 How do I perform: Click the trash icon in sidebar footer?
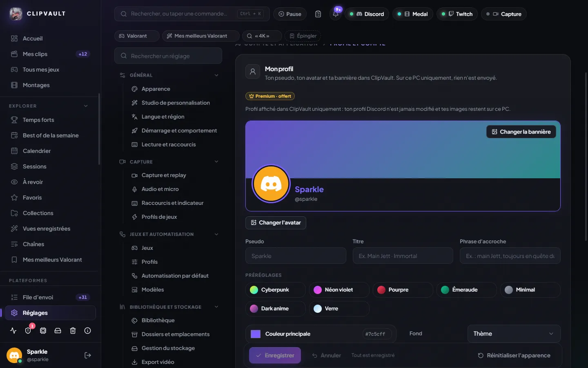point(73,331)
